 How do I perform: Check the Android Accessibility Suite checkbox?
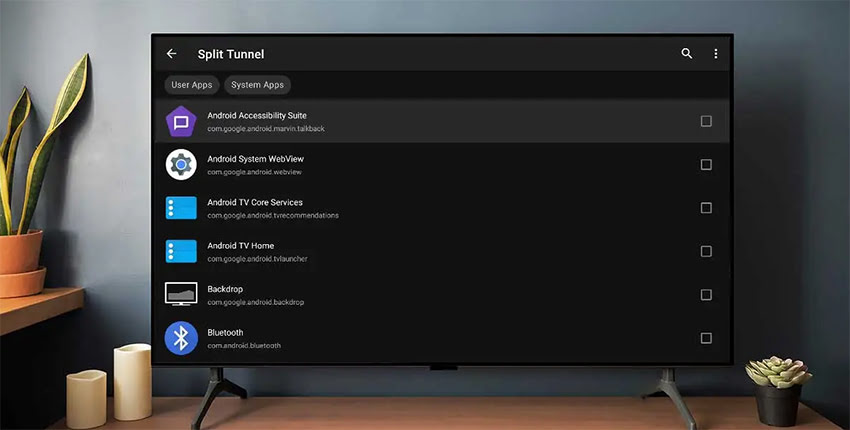point(706,121)
